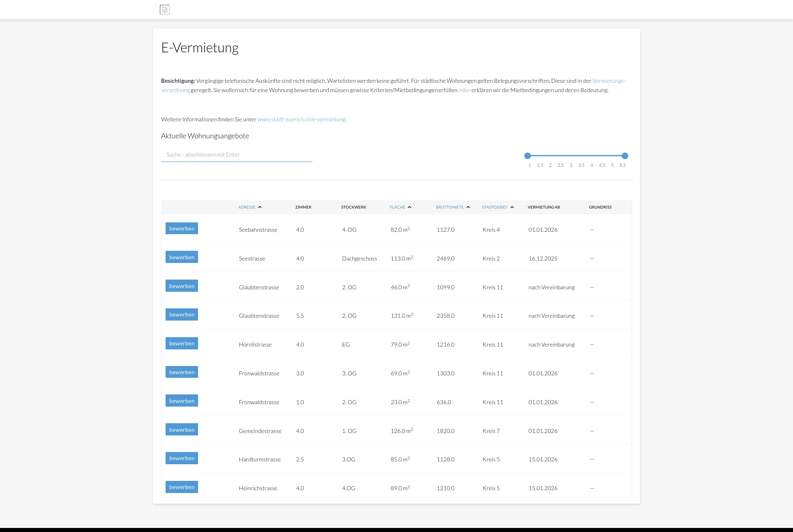793x532 pixels.
Task: Click the Grundriss dash for Hardturmstrasse row
Action: coord(592,459)
